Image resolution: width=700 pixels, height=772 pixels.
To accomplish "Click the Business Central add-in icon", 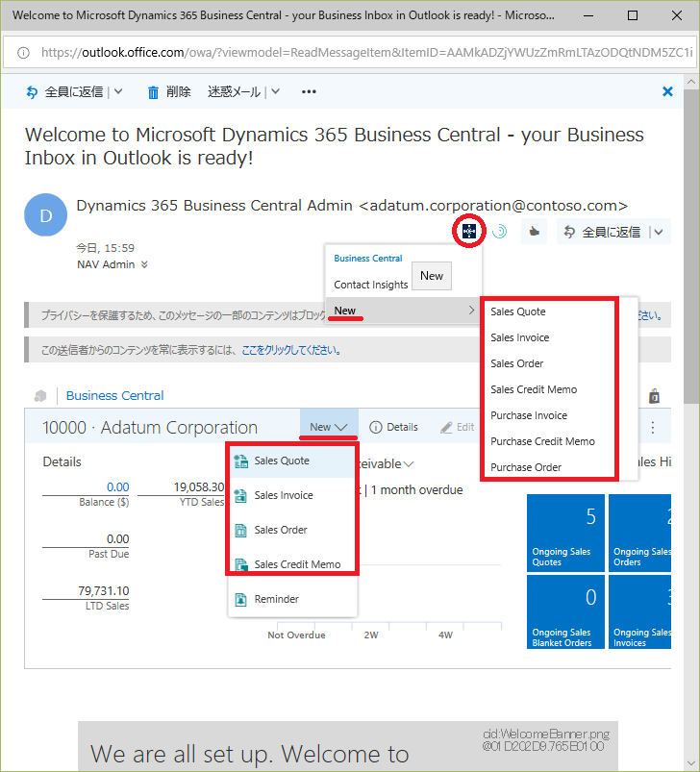I will click(469, 231).
